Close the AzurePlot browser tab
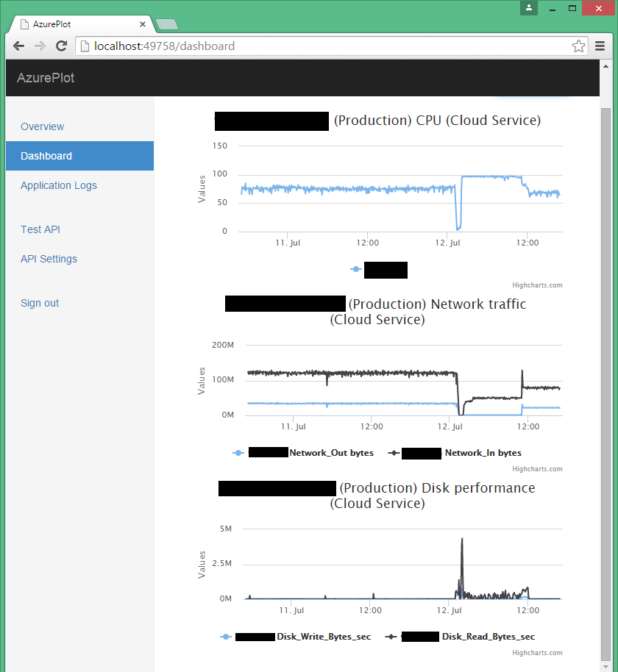This screenshot has width=618, height=672. click(x=143, y=24)
